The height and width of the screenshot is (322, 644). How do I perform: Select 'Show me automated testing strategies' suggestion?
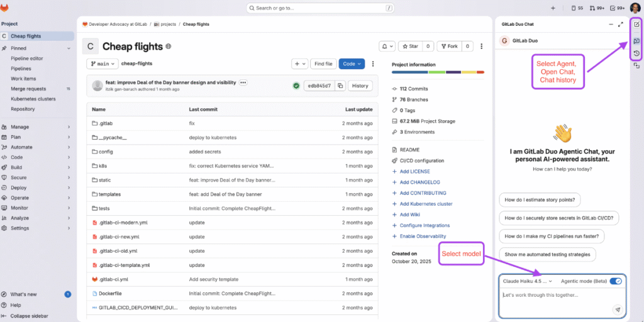pyautogui.click(x=548, y=254)
